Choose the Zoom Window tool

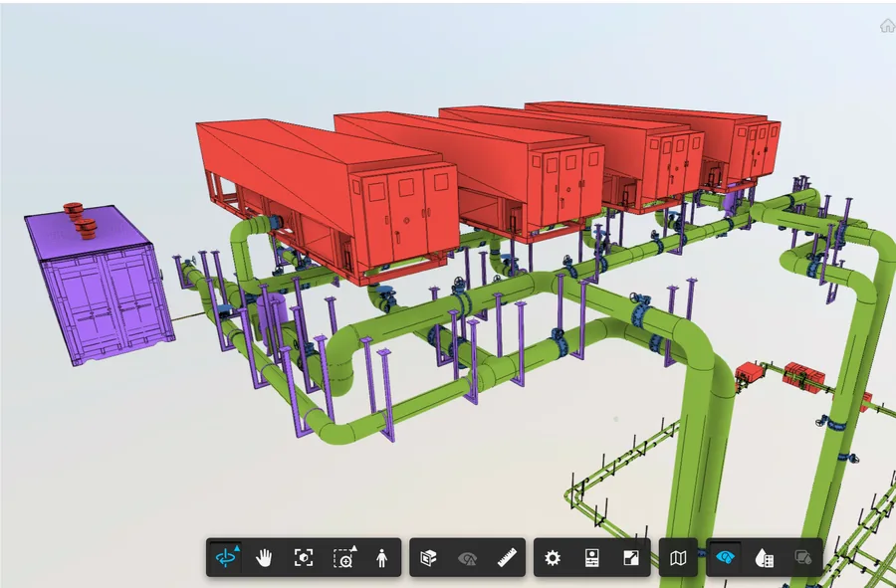(344, 558)
